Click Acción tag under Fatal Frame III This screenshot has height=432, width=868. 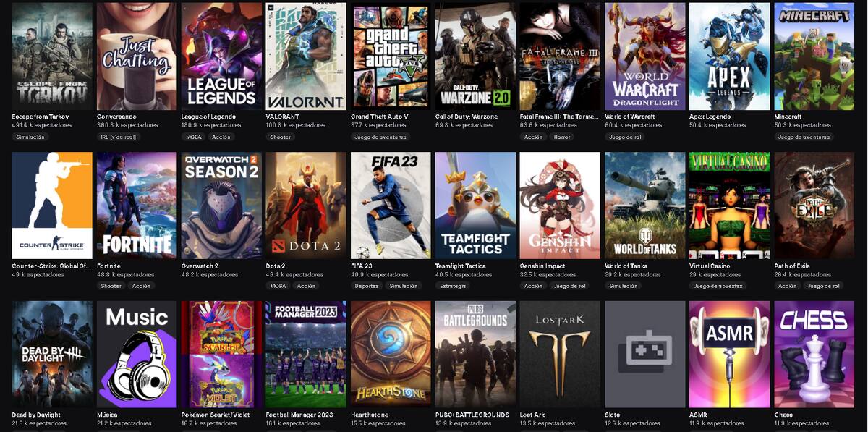tap(533, 137)
